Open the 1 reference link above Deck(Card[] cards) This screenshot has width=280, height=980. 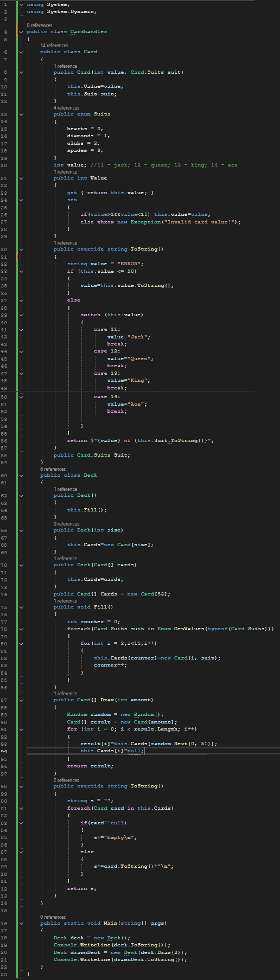[x=65, y=559]
